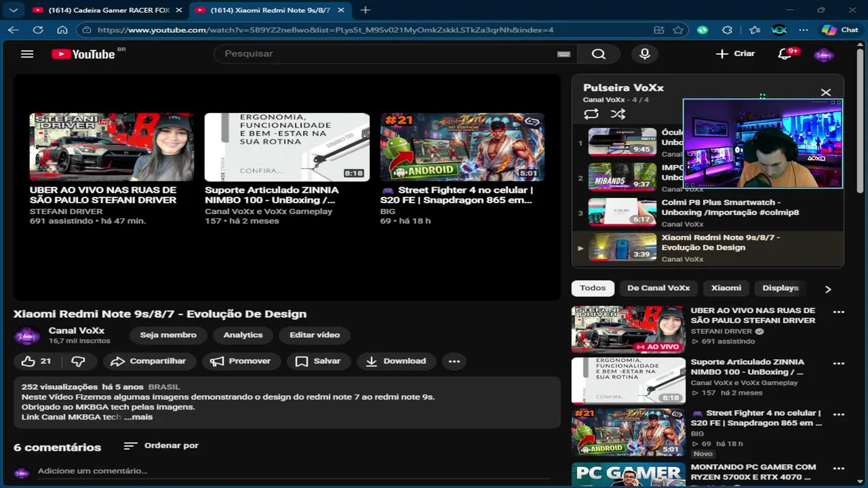Viewport: 868px width, 488px height.
Task: Toggle playlist shuffle
Action: tap(618, 114)
